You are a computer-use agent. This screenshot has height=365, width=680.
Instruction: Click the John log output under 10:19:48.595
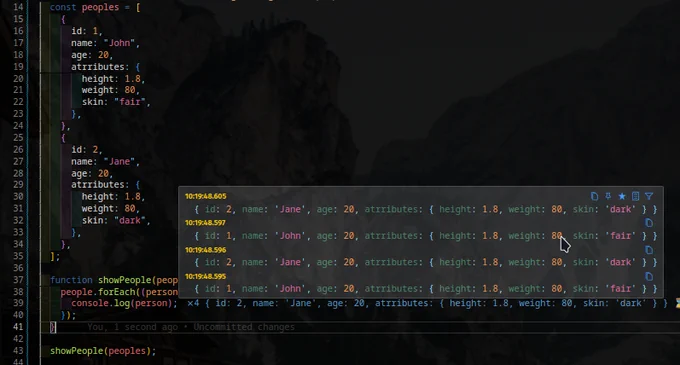click(426, 289)
